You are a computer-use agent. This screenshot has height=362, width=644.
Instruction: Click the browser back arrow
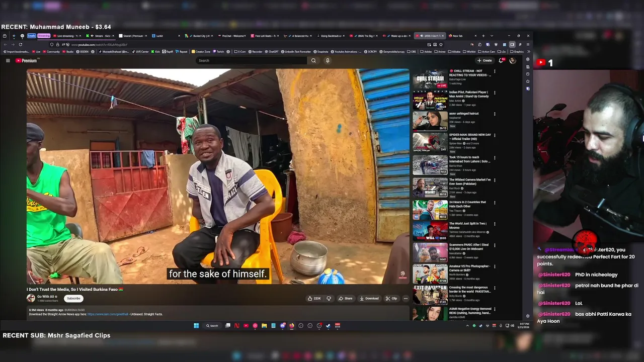click(x=5, y=44)
